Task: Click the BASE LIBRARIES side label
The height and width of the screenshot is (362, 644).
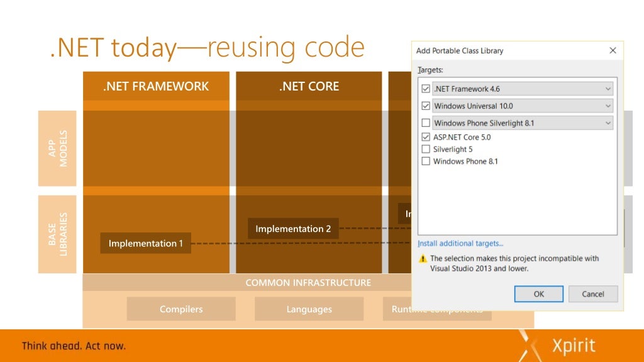Action: [x=57, y=234]
